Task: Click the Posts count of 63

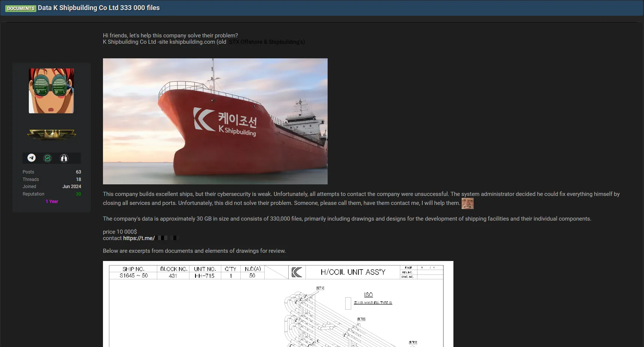Action: tap(78, 172)
